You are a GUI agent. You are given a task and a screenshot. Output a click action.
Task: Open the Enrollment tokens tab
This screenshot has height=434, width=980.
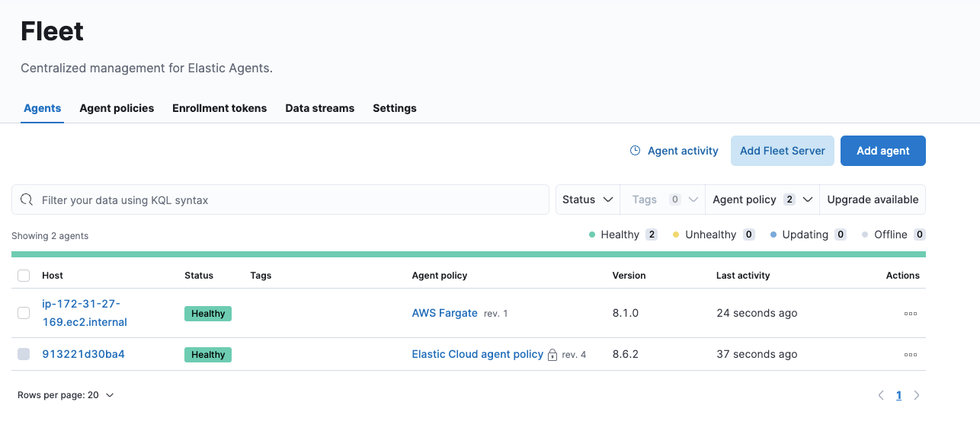point(219,108)
